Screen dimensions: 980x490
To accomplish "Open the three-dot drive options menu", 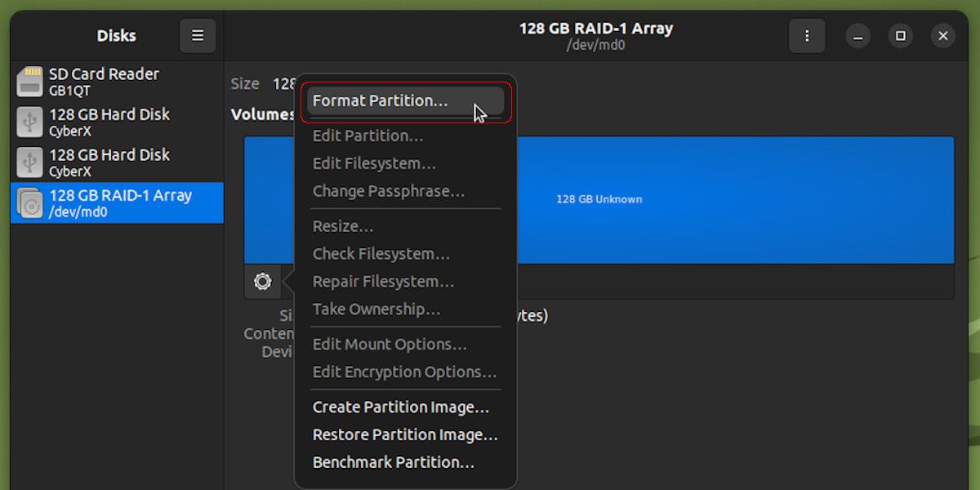I will [x=807, y=35].
